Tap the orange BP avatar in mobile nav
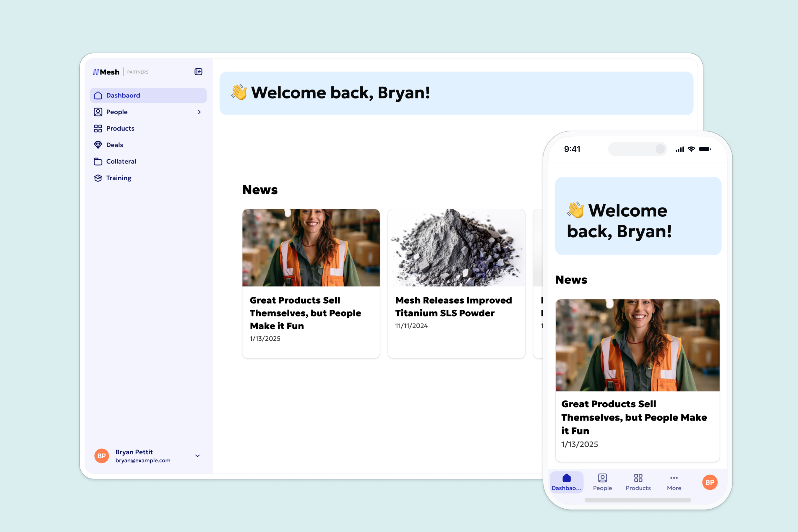The image size is (798, 532). 709,482
